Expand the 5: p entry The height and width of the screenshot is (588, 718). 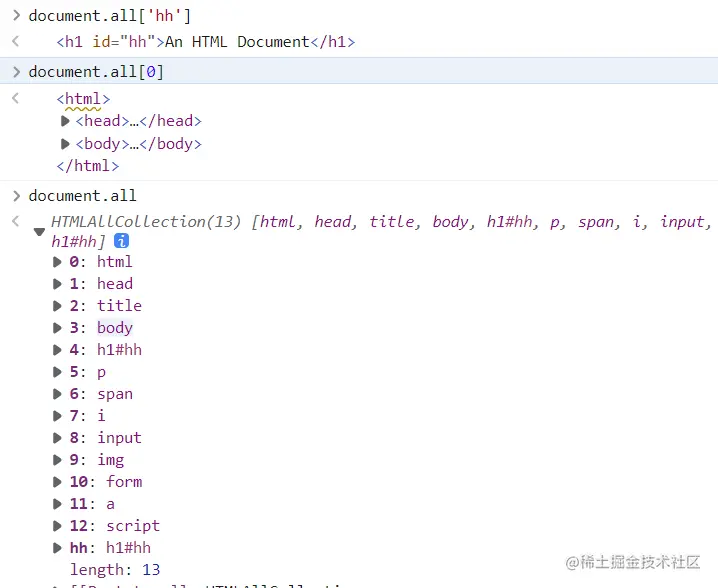(57, 372)
